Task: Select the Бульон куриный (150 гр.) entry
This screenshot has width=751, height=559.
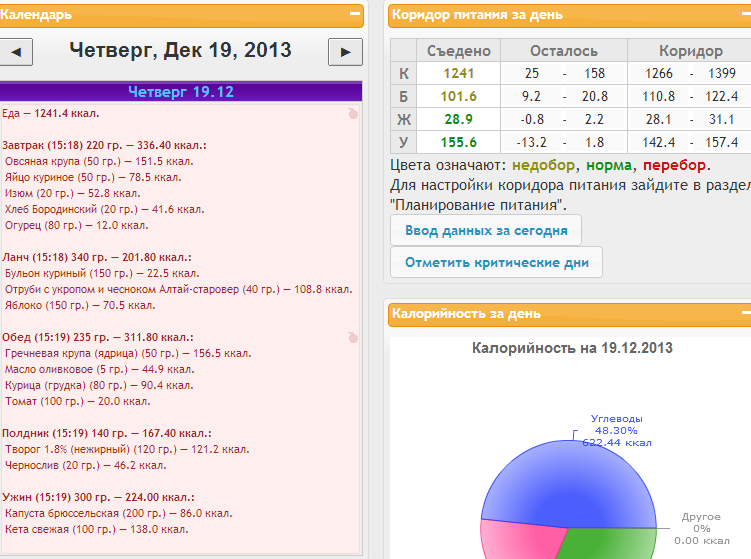Action: (102, 274)
